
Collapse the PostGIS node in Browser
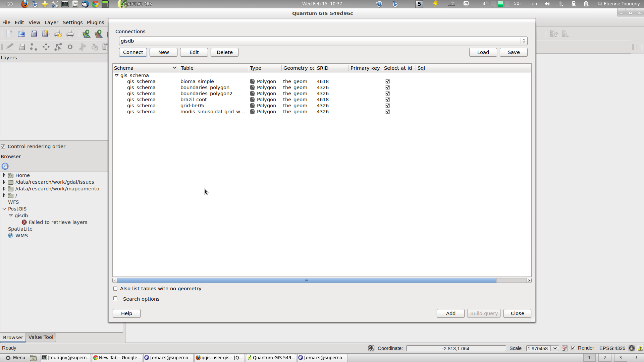(x=4, y=209)
